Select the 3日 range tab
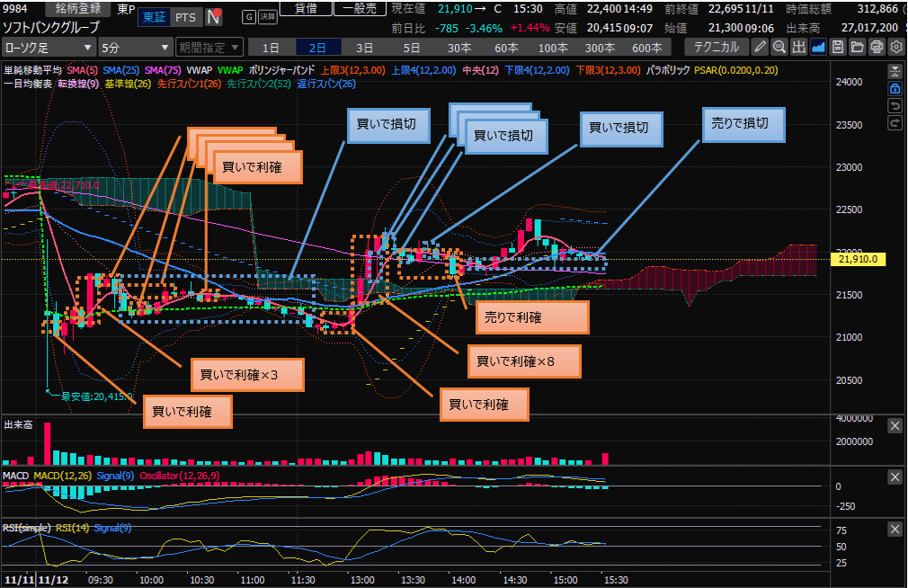The image size is (908, 588). pyautogui.click(x=364, y=47)
